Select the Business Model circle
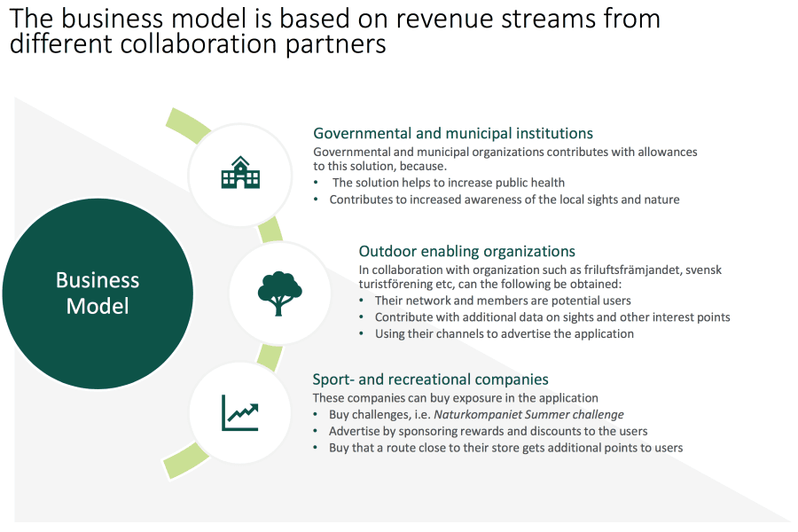Viewport: 798px width, 532px height. 98,293
